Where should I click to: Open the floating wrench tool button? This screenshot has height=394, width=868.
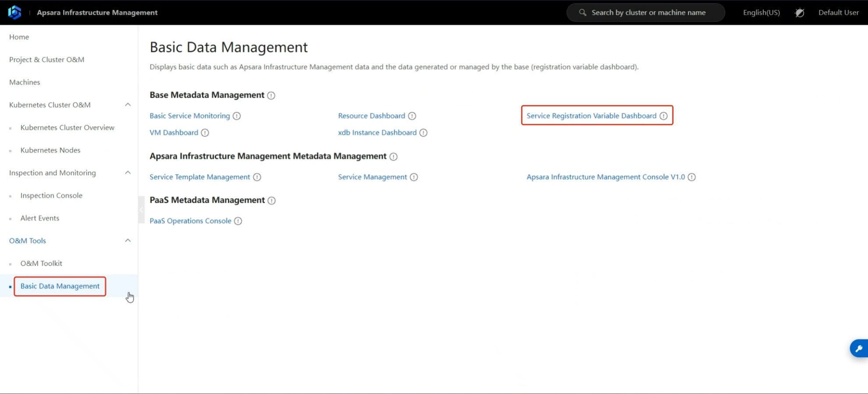[859, 348]
